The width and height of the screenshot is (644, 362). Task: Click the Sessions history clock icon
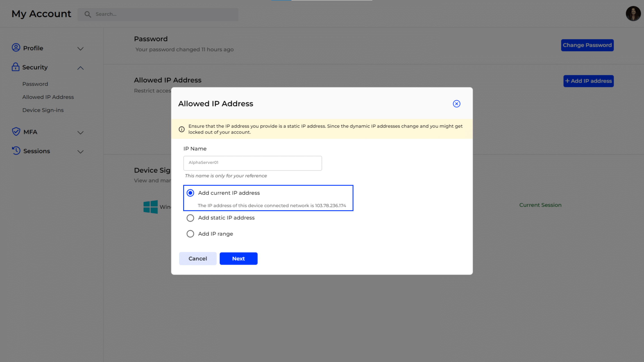(16, 151)
